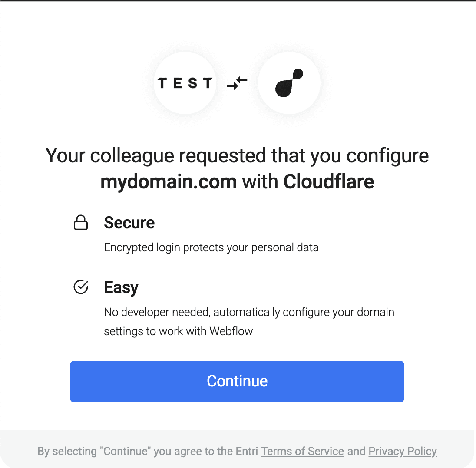Screen dimensions: 476x468
Task: Click the Secure heading
Action: (x=129, y=223)
